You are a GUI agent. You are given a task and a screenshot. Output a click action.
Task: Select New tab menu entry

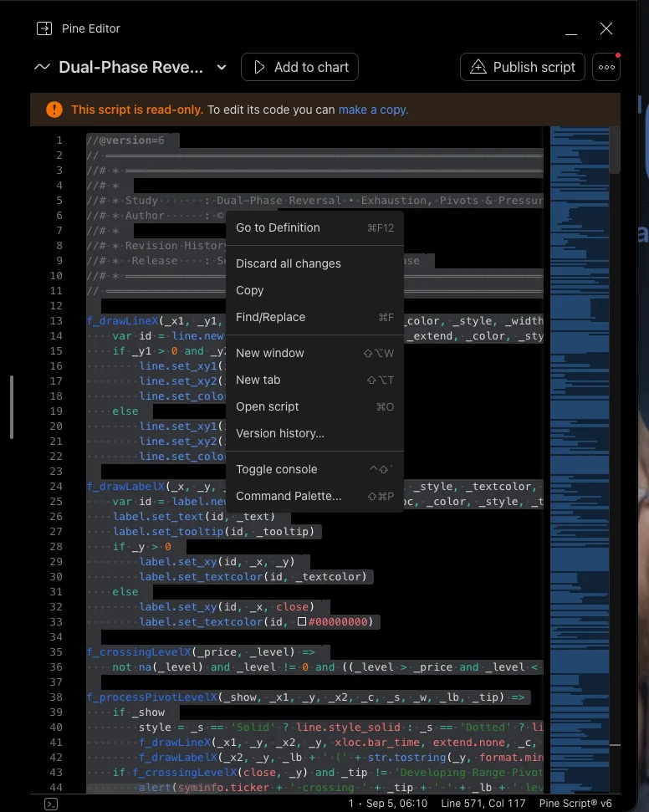[314, 380]
